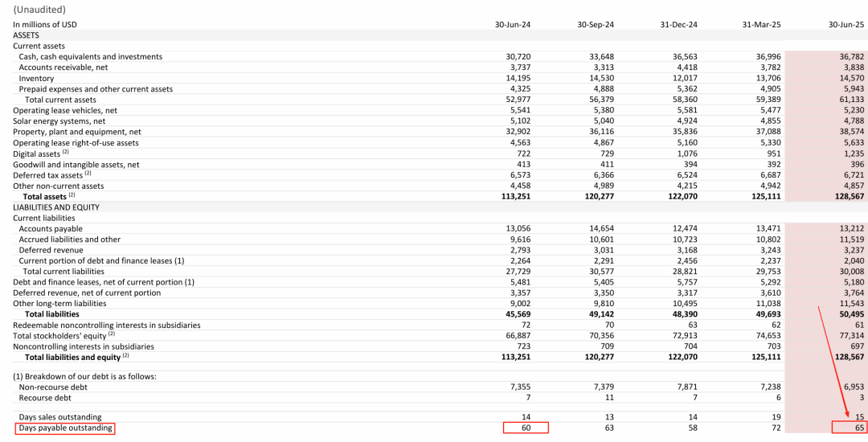Image resolution: width=868 pixels, height=442 pixels.
Task: Select the 'Non-recourse debt' label
Action: tap(53, 387)
